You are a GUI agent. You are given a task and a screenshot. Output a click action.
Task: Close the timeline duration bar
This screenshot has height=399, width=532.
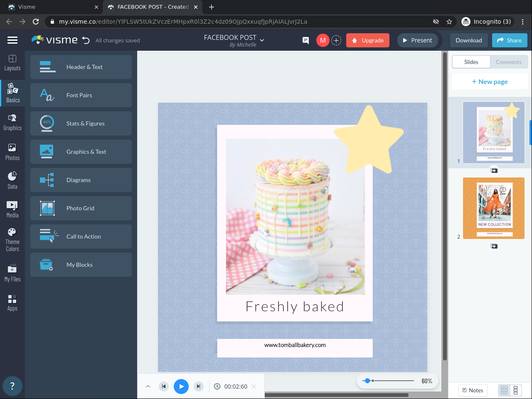point(254,387)
